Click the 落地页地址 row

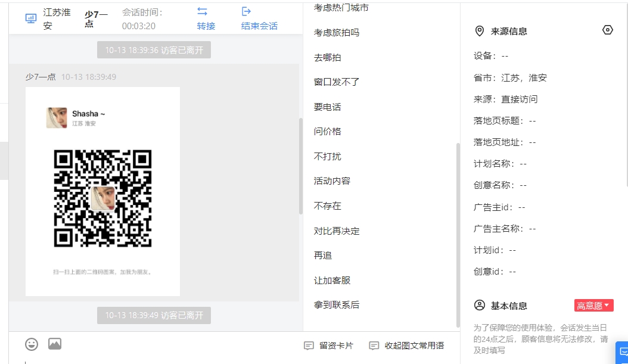click(505, 142)
